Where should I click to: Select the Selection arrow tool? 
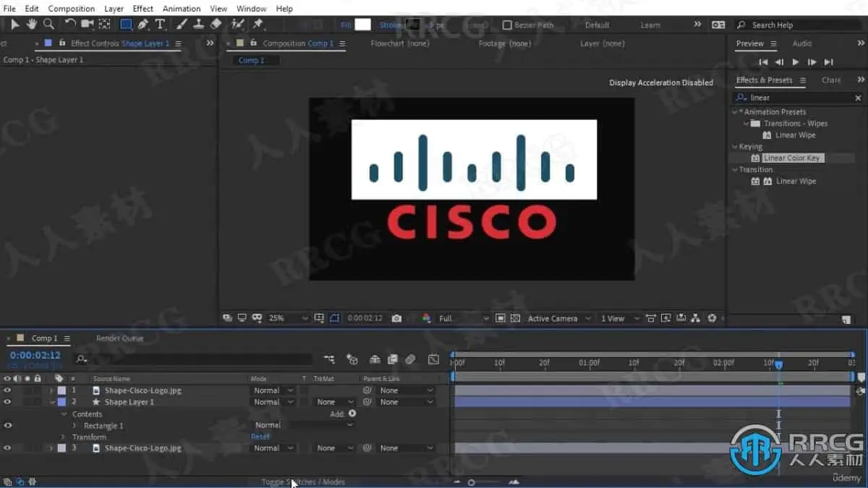[x=14, y=25]
